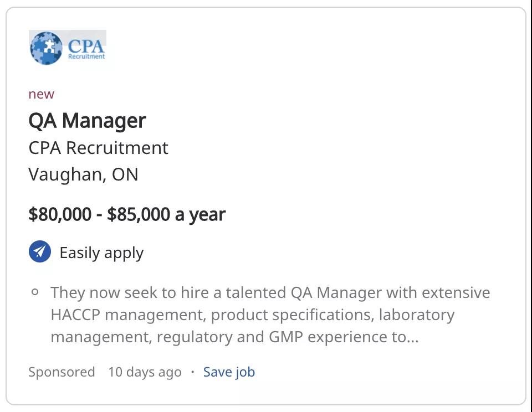The image size is (532, 412).
Task: Click the dot separator before Save job
Action: click(x=193, y=372)
